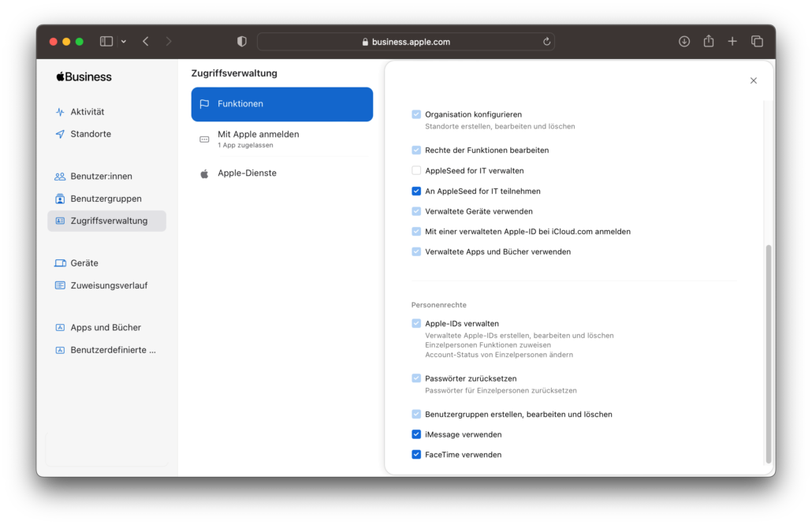Open Apps und Bücher in sidebar
This screenshot has width=812, height=525.
[106, 328]
